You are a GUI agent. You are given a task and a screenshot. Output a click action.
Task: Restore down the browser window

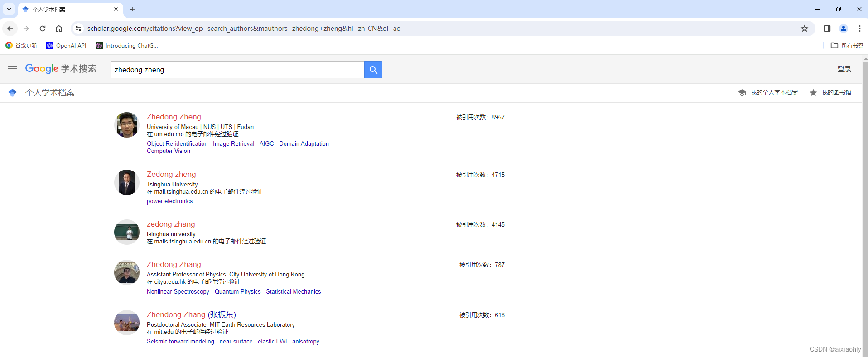click(x=839, y=9)
